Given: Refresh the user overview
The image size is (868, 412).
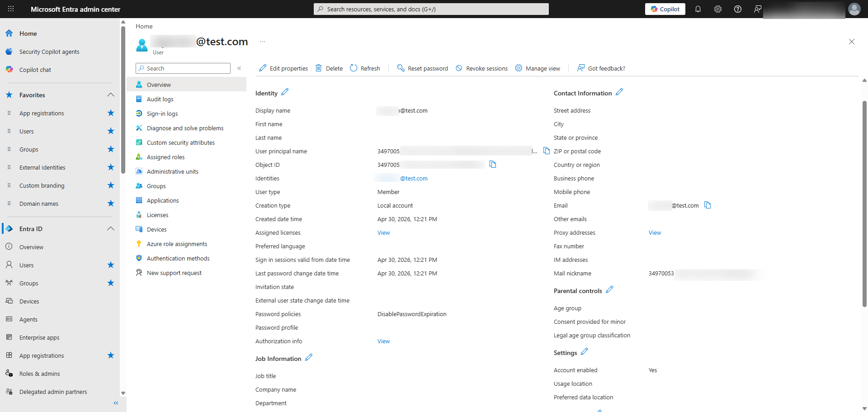Looking at the screenshot, I should 365,68.
